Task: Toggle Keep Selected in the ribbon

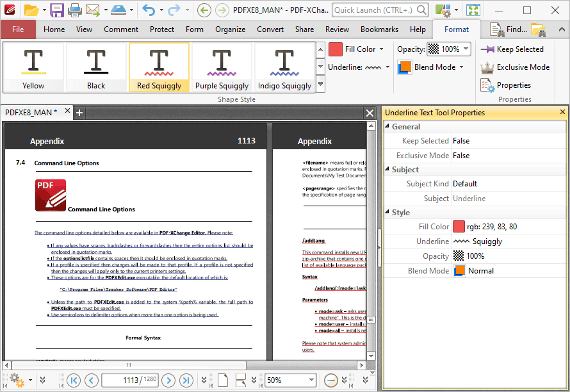Action: point(512,49)
